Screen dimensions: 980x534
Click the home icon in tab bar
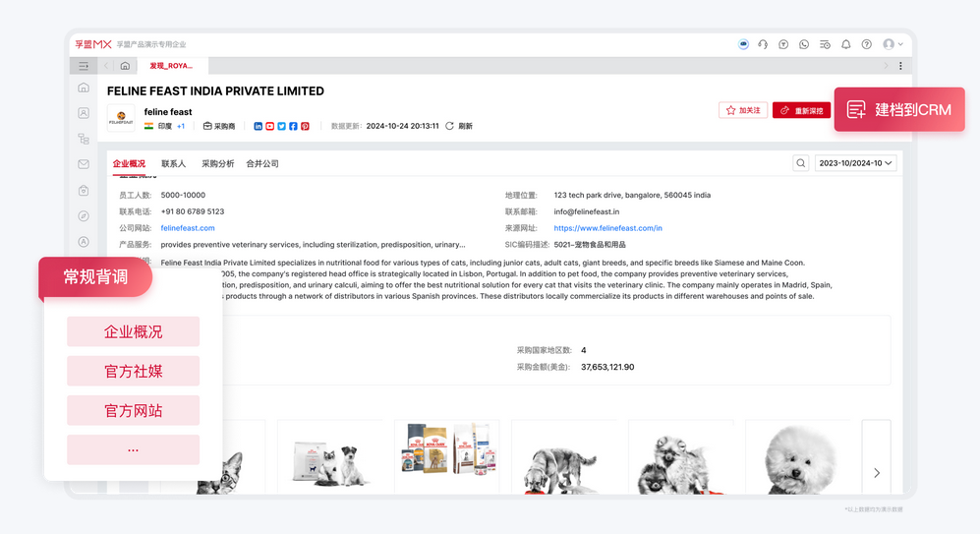125,66
